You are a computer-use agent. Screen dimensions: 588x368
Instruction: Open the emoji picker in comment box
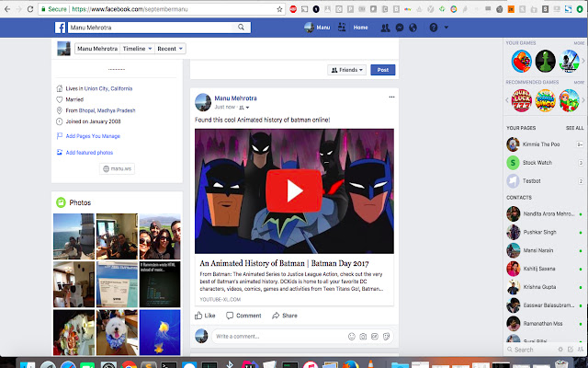click(x=351, y=337)
